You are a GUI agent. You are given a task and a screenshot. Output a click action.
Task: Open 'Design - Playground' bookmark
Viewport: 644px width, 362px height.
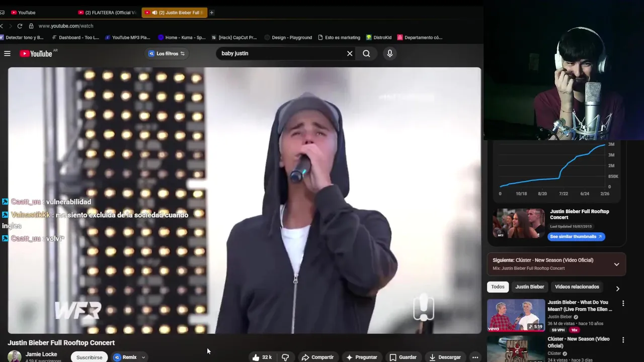[288, 37]
